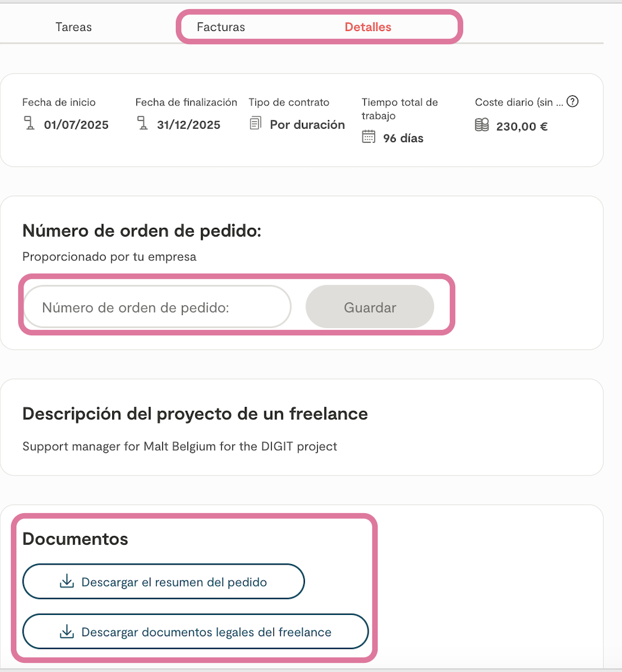Click the download icon for documentos legales
This screenshot has height=672, width=622.
tap(66, 632)
